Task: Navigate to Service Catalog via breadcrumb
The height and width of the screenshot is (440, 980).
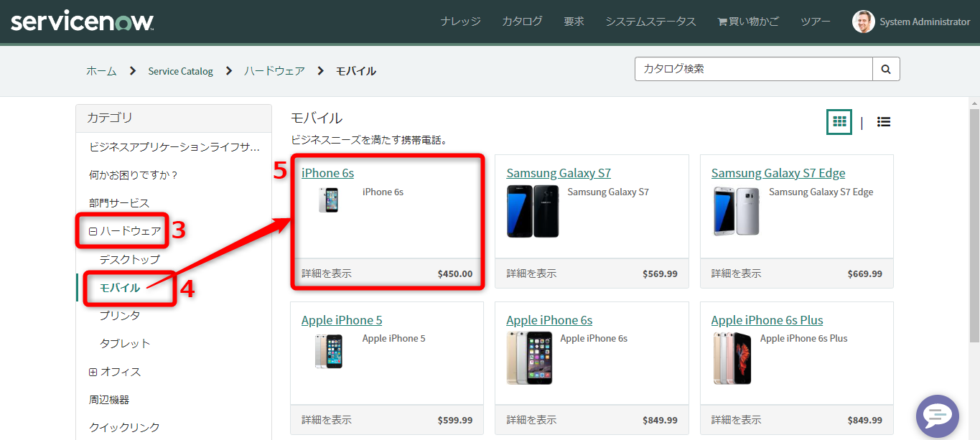Action: point(180,70)
